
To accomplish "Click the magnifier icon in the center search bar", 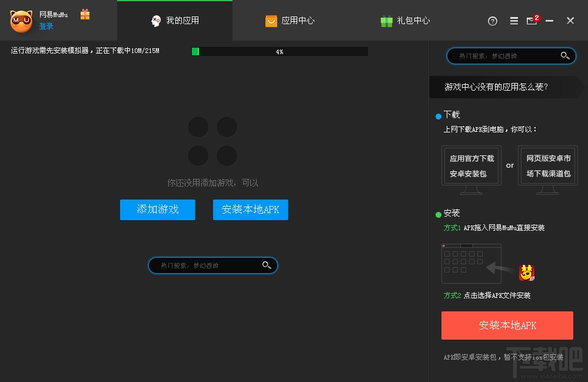I will coord(267,265).
